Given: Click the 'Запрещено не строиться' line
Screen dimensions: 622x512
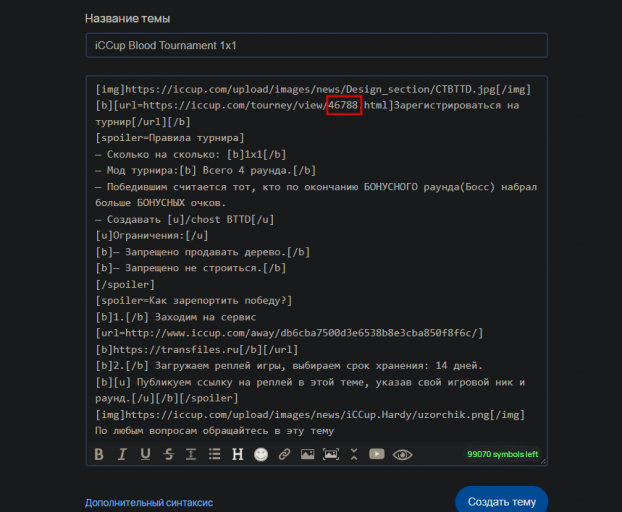Looking at the screenshot, I should (x=190, y=268).
